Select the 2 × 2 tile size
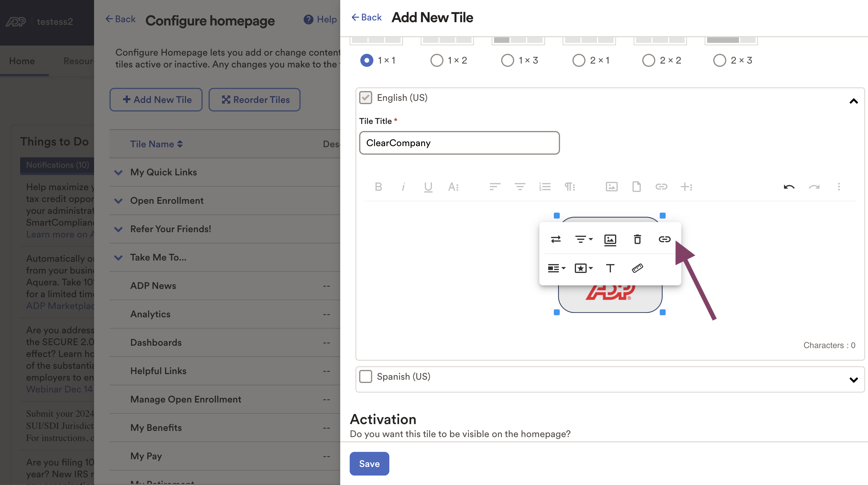This screenshot has height=485, width=868. click(x=649, y=60)
